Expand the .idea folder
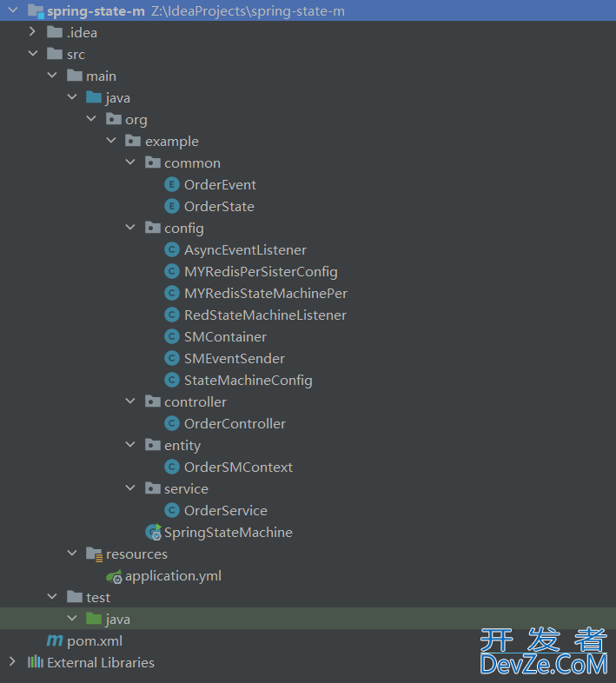This screenshot has height=683, width=616. click(32, 33)
